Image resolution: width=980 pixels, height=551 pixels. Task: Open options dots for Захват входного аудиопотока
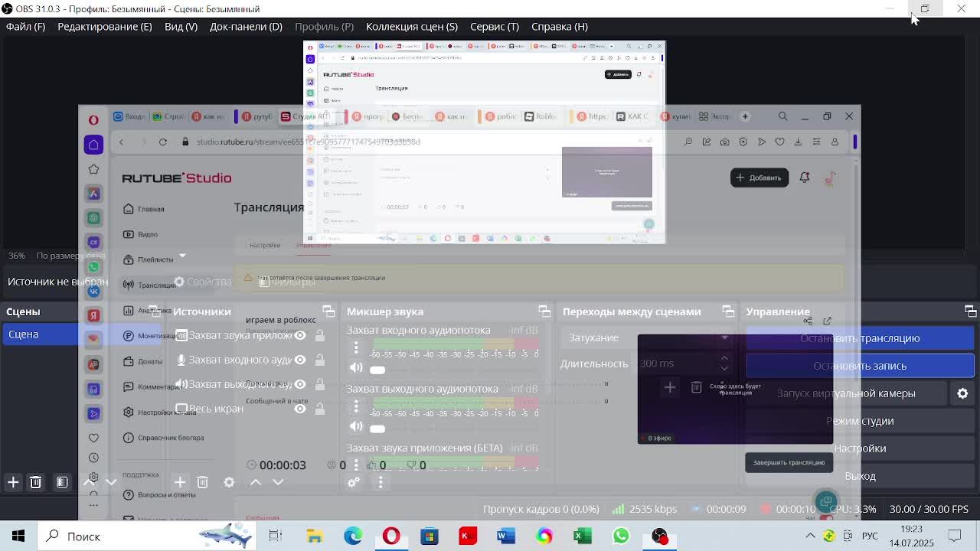[356, 347]
